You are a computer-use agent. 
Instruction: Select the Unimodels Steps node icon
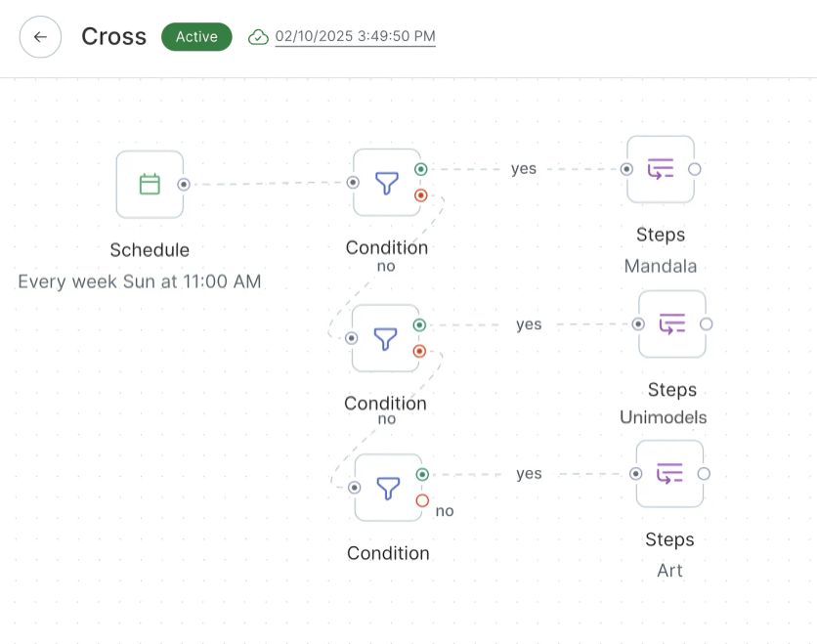pos(672,323)
